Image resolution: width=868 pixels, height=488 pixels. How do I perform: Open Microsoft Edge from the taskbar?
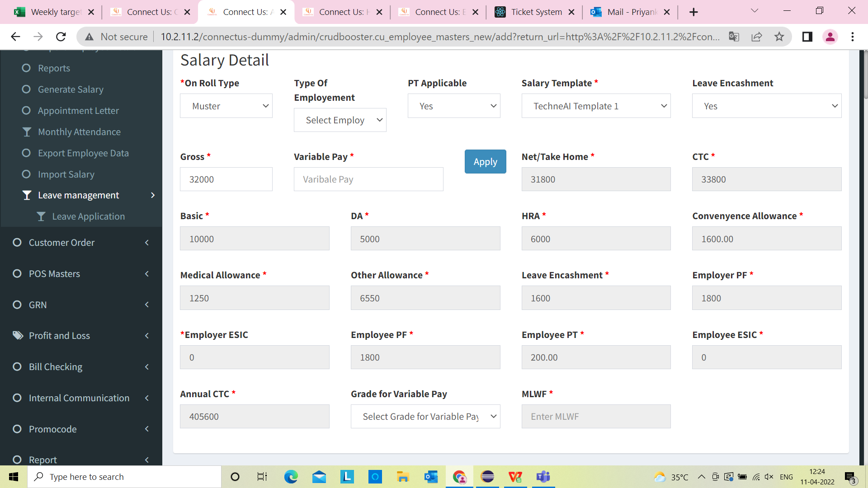click(x=291, y=477)
